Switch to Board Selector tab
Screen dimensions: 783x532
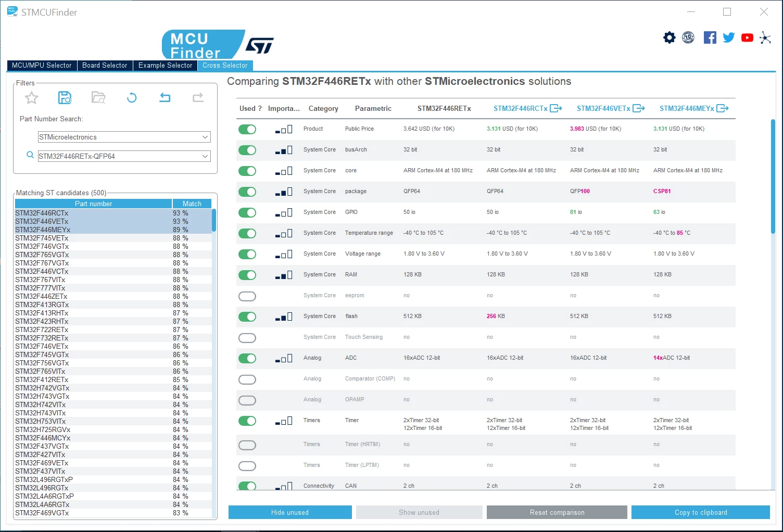(x=105, y=65)
